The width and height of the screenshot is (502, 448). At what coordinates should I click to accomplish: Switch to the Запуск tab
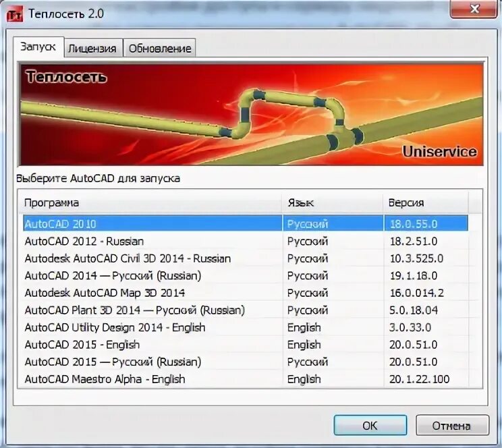[38, 47]
